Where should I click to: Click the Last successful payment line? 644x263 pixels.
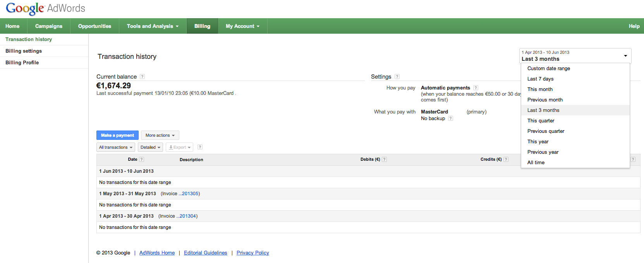166,93
